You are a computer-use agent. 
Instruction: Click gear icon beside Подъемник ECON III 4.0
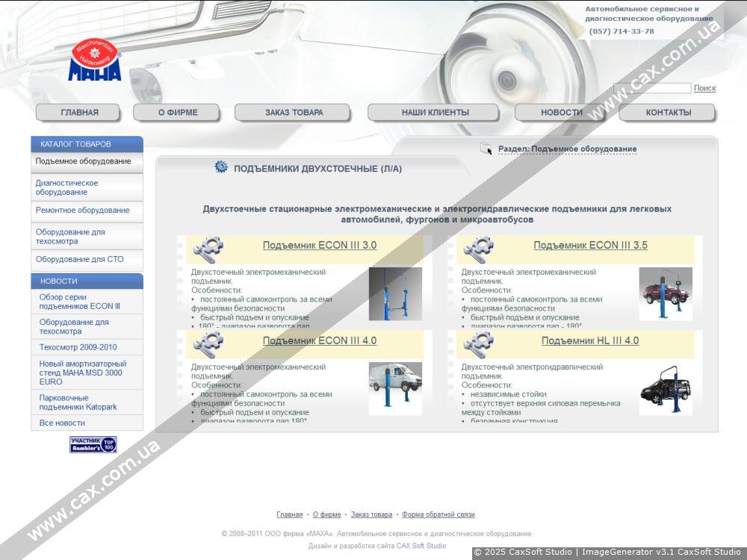[x=207, y=343]
